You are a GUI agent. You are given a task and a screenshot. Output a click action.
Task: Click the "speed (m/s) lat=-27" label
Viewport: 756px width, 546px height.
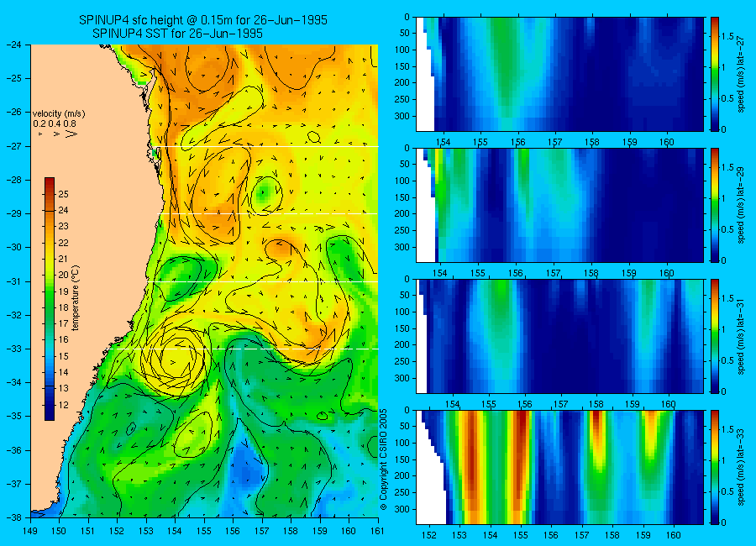(742, 74)
